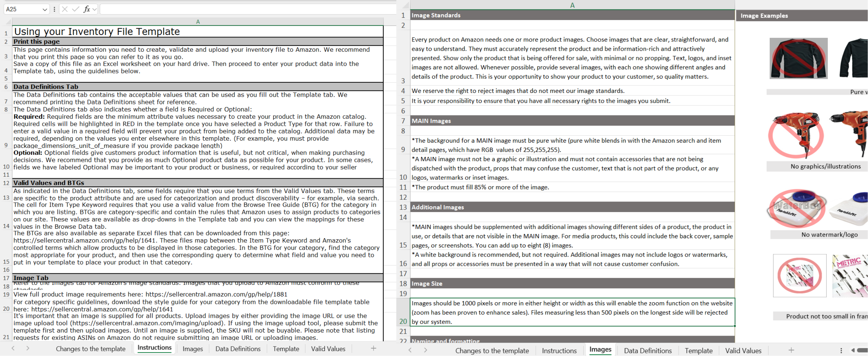
Task: Click previous sheet arrow in left window
Action: (13, 348)
